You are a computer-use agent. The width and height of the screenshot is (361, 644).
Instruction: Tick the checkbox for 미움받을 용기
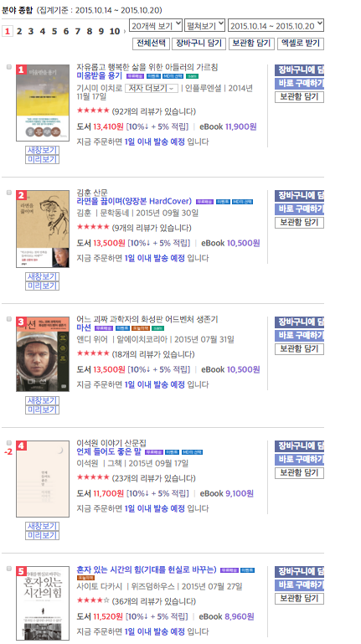tap(9, 67)
